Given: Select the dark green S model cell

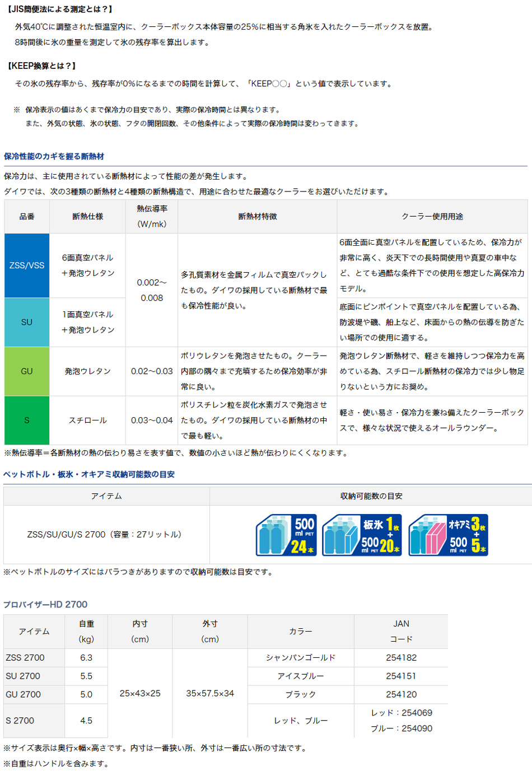Looking at the screenshot, I should tap(27, 420).
